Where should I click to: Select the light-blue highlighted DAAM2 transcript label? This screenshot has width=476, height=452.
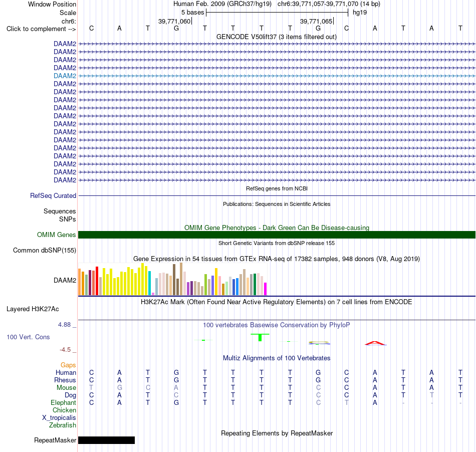(65, 76)
